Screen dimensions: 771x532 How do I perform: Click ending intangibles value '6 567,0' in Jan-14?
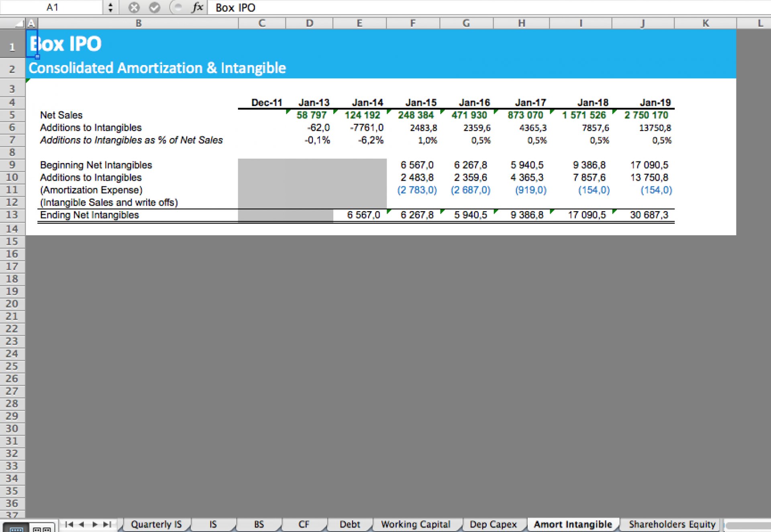tap(363, 215)
